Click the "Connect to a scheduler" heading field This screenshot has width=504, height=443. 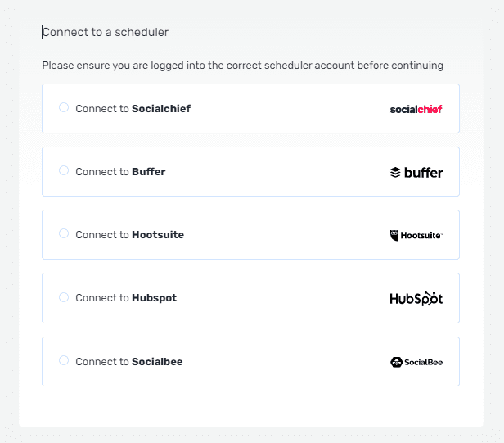tap(250, 32)
